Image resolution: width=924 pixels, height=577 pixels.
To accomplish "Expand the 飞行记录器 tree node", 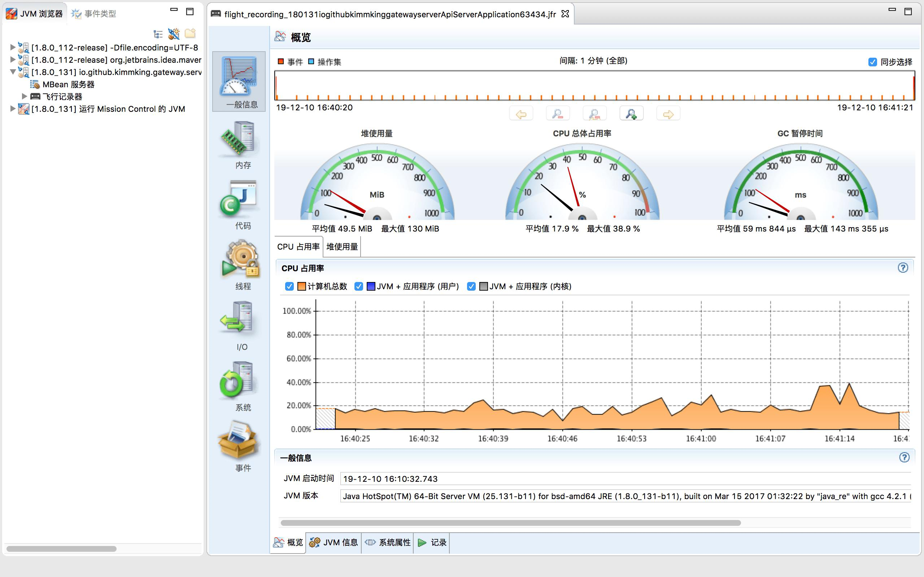I will [x=25, y=96].
